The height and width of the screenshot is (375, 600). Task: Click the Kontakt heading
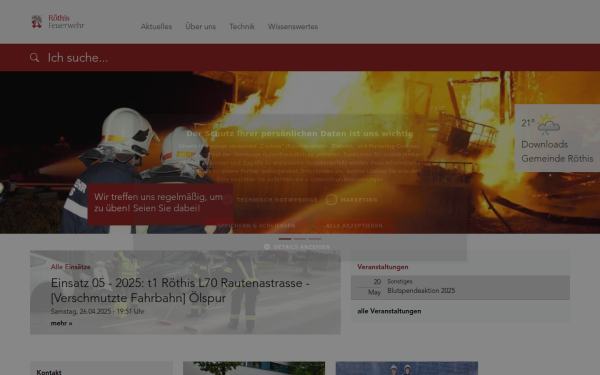pos(49,372)
